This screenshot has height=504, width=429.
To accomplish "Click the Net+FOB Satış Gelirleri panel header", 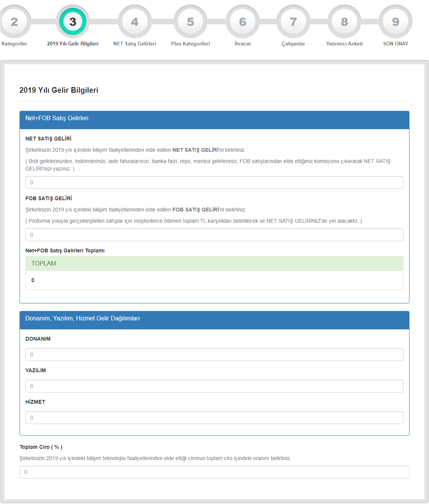I will (214, 118).
